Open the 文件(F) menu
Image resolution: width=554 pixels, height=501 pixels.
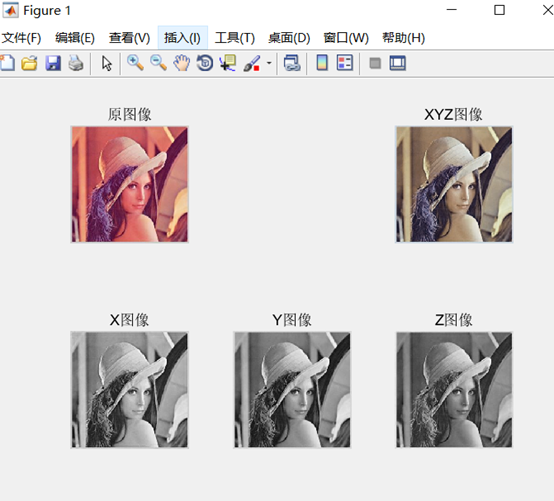tap(21, 38)
